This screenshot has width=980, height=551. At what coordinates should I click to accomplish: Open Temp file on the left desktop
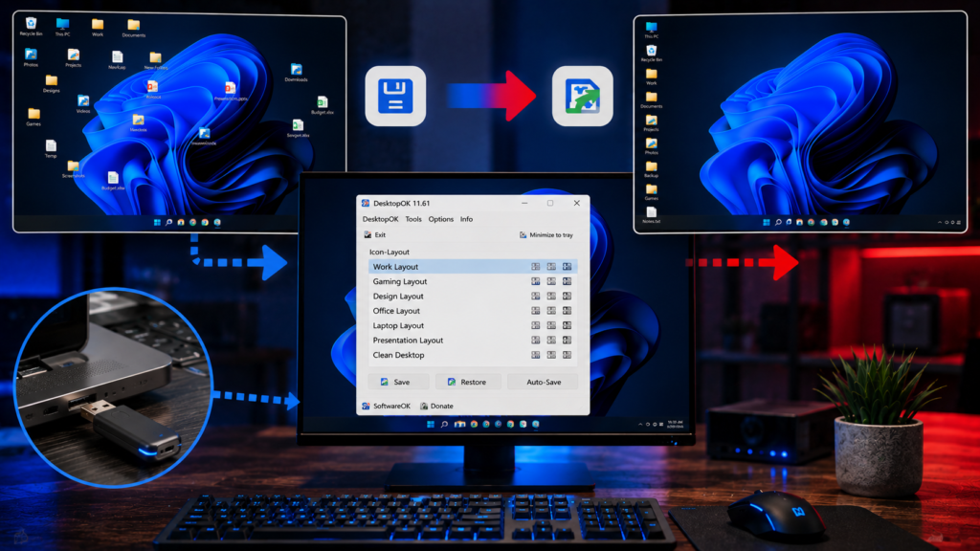(51, 148)
